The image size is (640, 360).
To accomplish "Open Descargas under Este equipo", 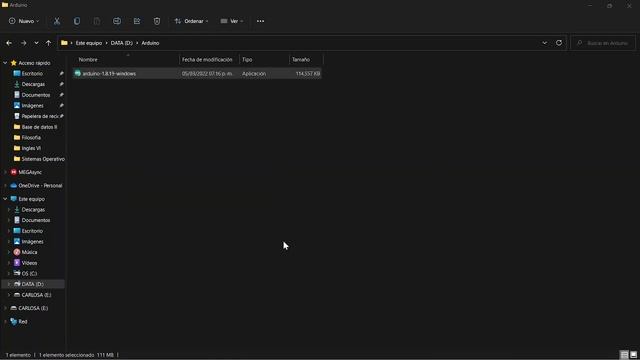I will [x=33, y=209].
